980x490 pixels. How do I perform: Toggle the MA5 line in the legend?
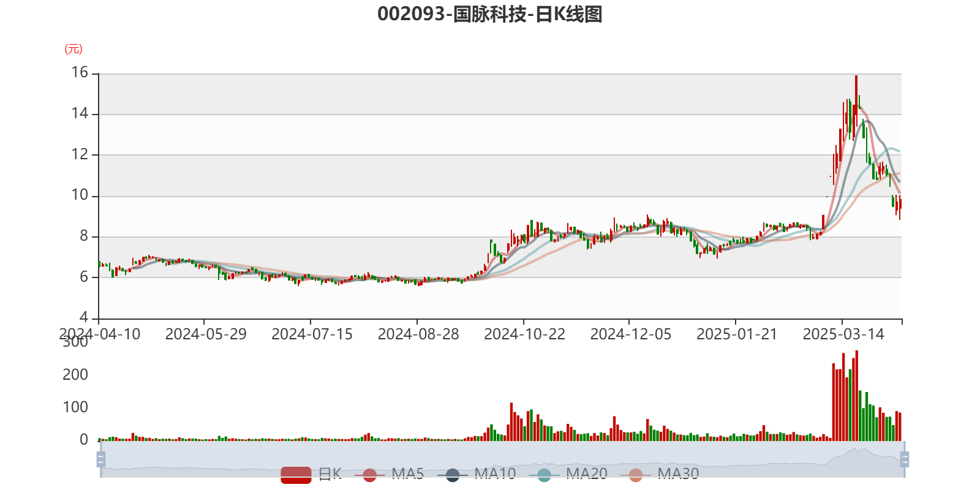pos(389,474)
